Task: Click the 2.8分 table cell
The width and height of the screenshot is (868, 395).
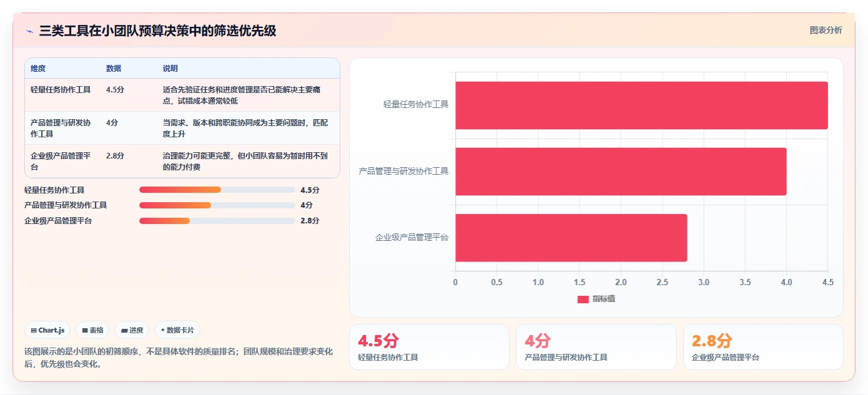Action: click(115, 156)
